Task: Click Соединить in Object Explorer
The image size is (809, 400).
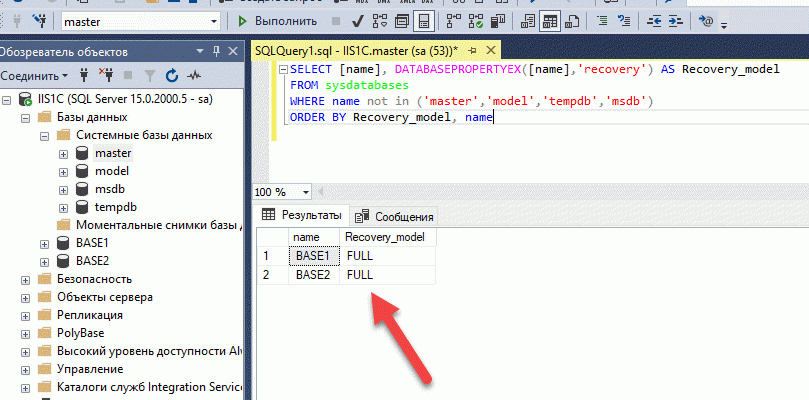Action: (33, 75)
